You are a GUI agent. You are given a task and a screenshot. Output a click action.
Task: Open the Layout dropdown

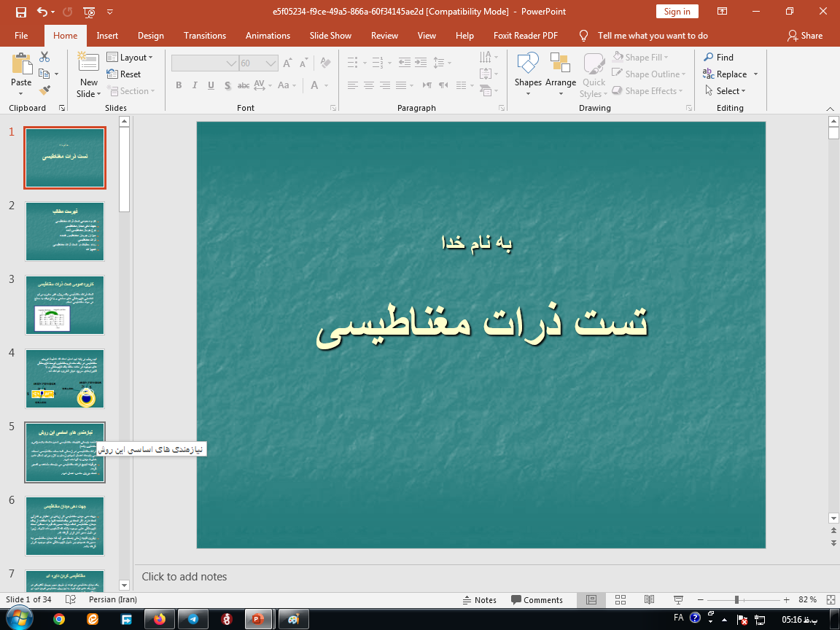(131, 57)
